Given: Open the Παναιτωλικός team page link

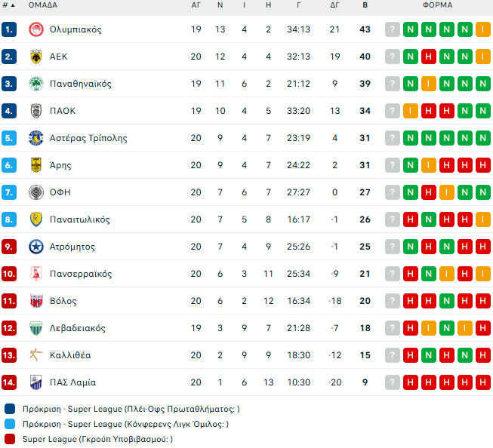Looking at the screenshot, I should coord(79,219).
